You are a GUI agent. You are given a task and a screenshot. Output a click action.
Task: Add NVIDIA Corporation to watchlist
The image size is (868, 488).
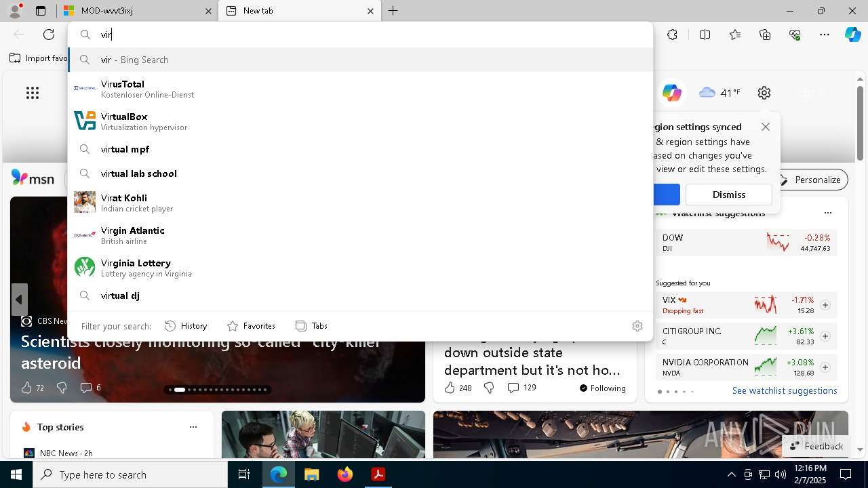(x=825, y=367)
